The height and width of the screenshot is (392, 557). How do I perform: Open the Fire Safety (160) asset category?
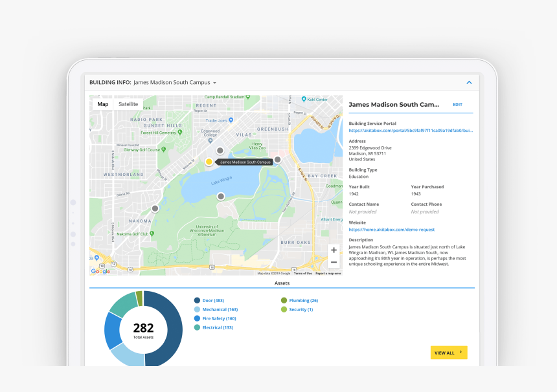click(x=219, y=318)
